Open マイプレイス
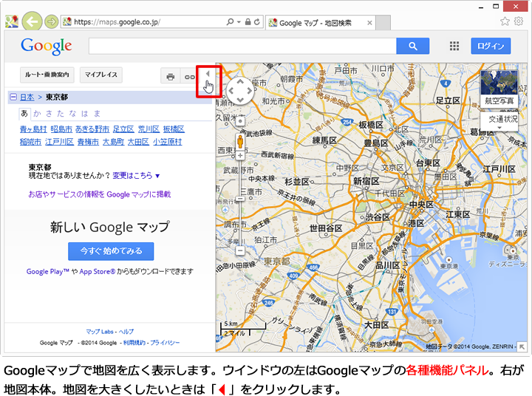The height and width of the screenshot is (396, 532). click(100, 75)
